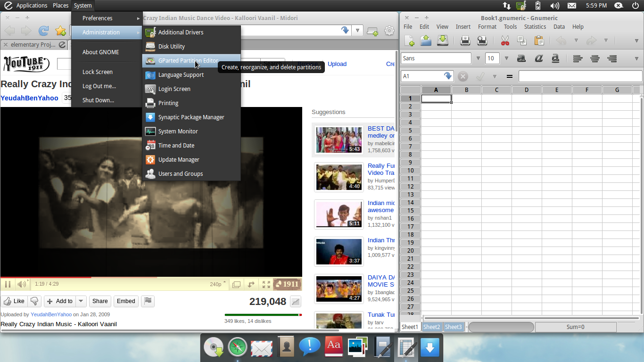This screenshot has width=644, height=362.
Task: Click Shut Down in the System menu
Action: 107,100
